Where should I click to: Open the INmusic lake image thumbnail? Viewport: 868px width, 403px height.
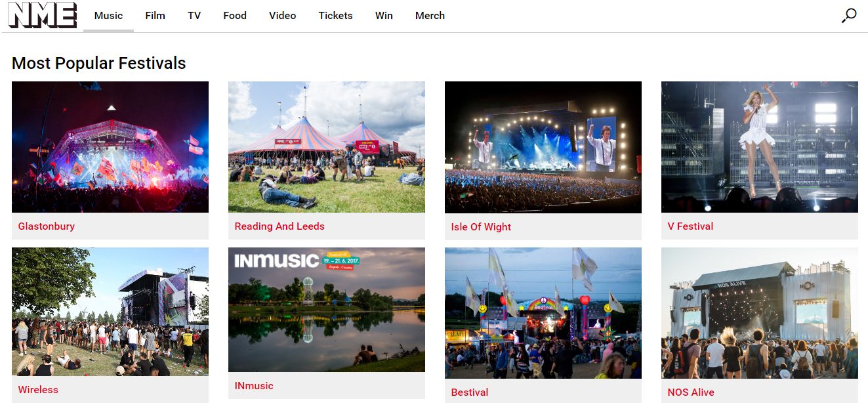tap(327, 310)
